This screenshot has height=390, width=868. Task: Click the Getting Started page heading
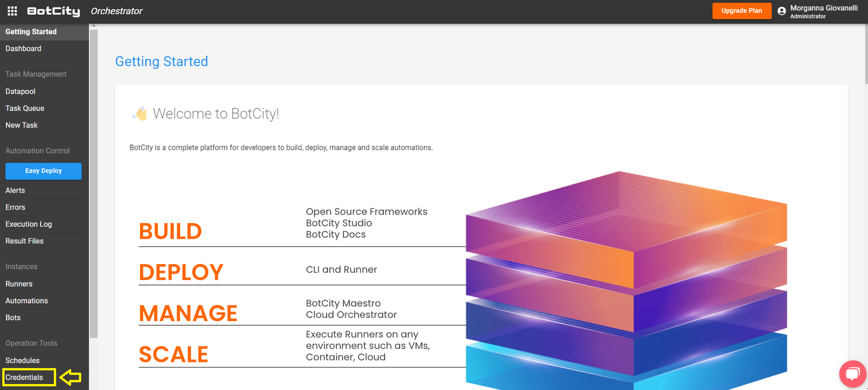point(162,61)
